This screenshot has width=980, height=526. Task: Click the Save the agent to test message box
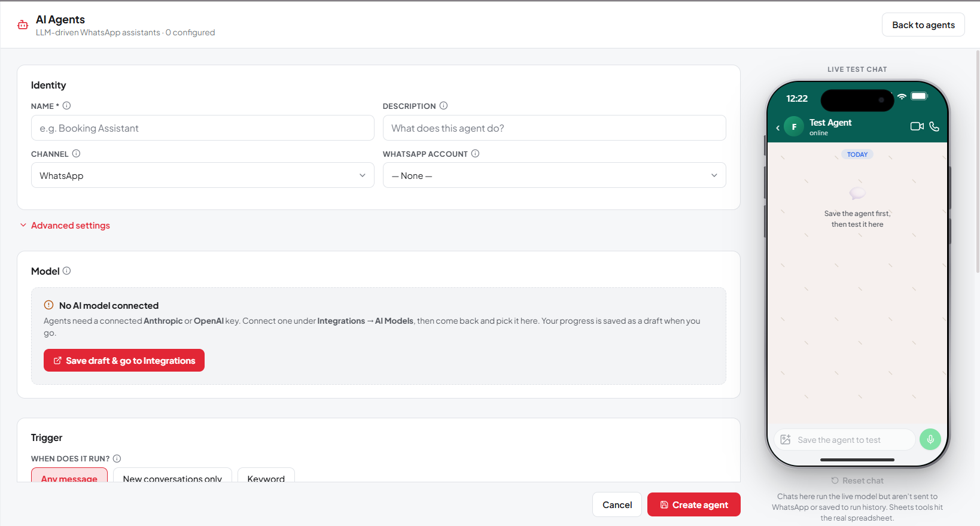(x=845, y=440)
